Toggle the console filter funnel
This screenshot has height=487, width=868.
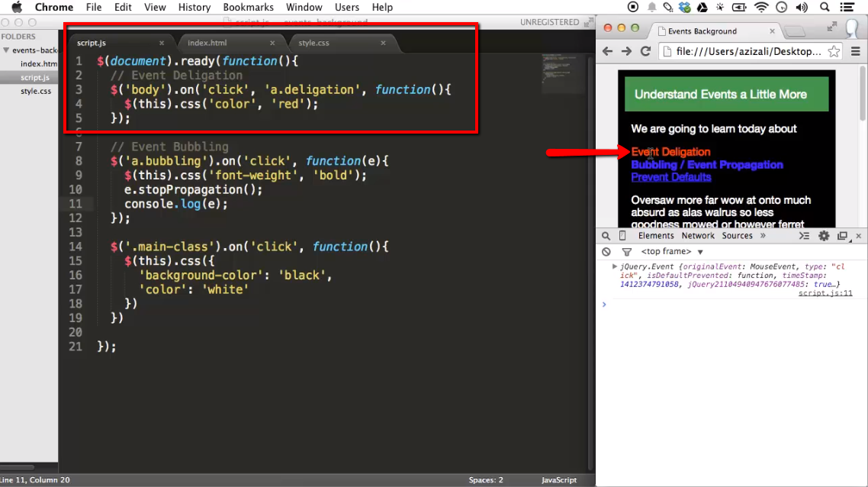coord(627,252)
